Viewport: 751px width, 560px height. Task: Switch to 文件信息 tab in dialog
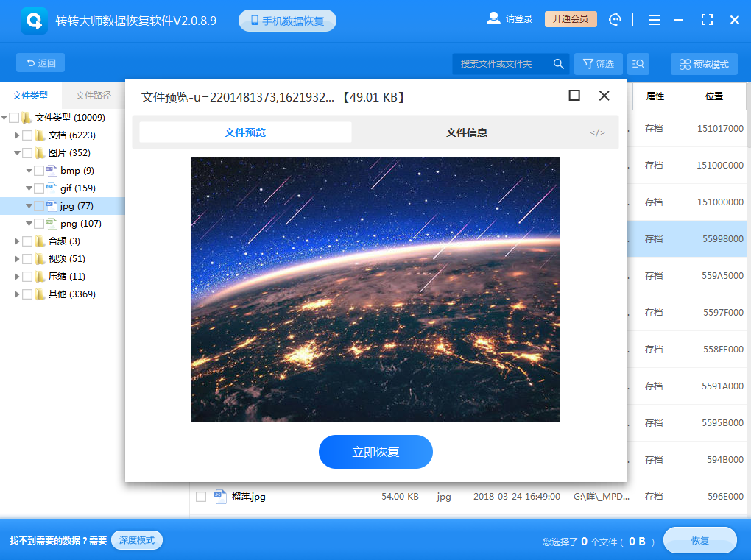coord(467,132)
